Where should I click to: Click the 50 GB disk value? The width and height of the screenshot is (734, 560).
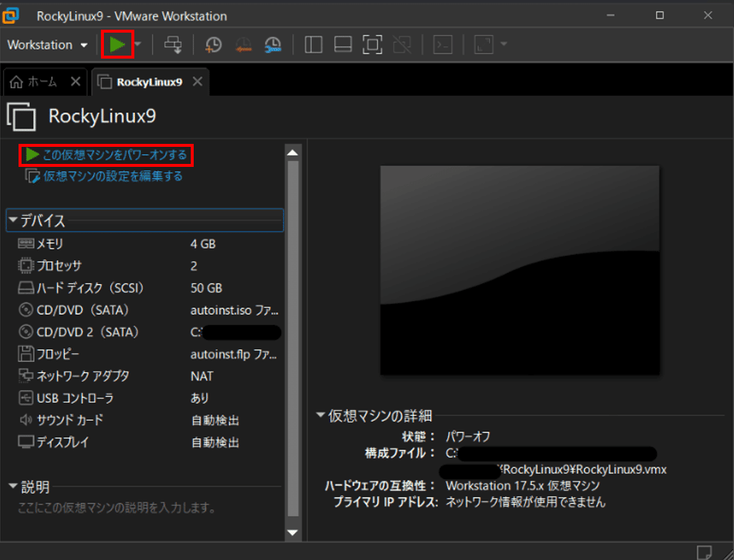coord(206,288)
